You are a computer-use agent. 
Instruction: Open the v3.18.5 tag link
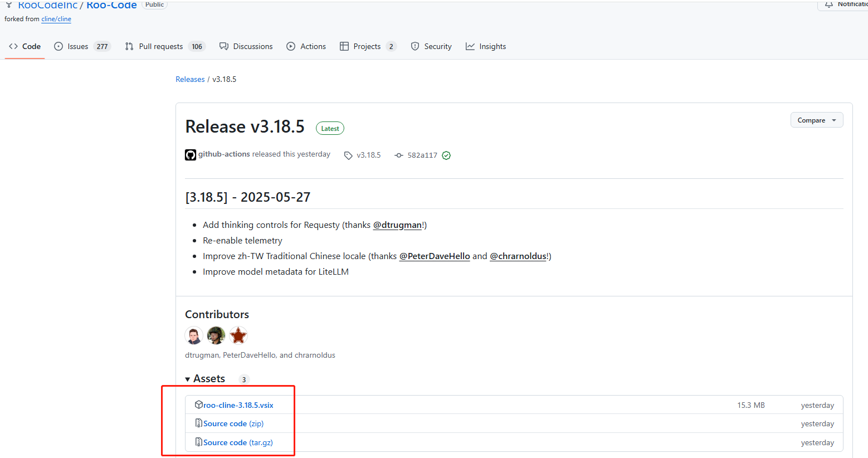click(369, 155)
